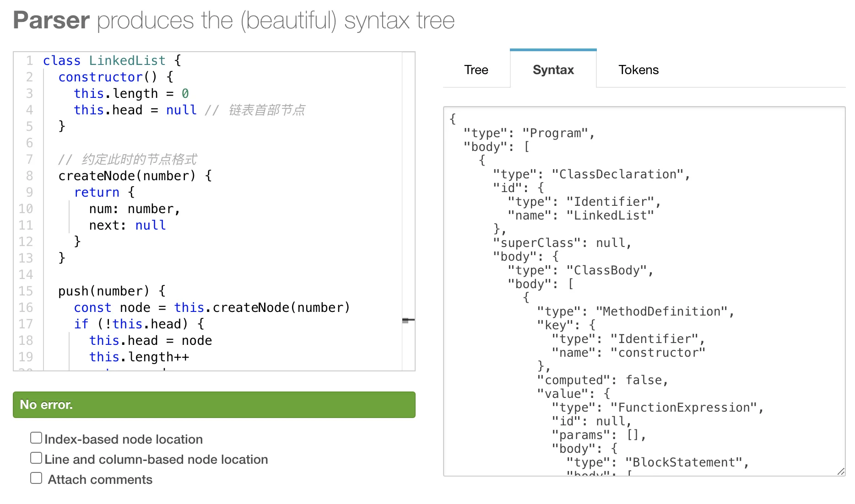The image size is (855, 504).
Task: Click '"type": "Program"' in syntax output
Action: (x=529, y=133)
